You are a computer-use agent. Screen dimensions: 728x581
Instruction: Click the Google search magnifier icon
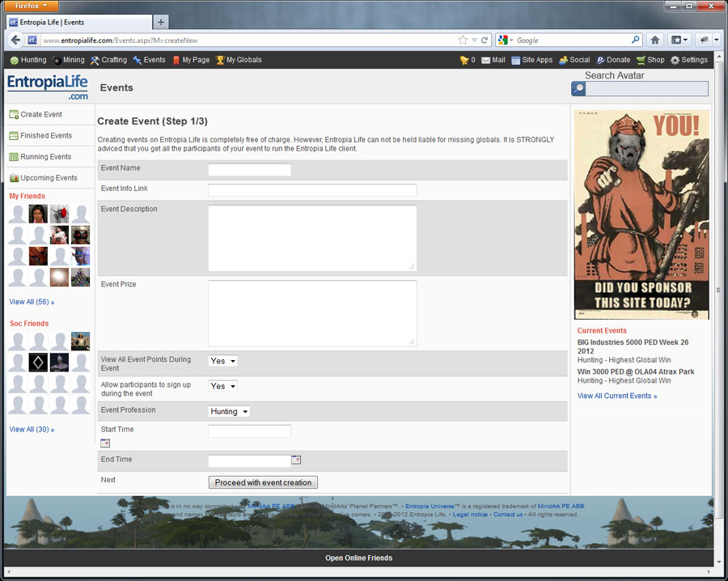636,40
